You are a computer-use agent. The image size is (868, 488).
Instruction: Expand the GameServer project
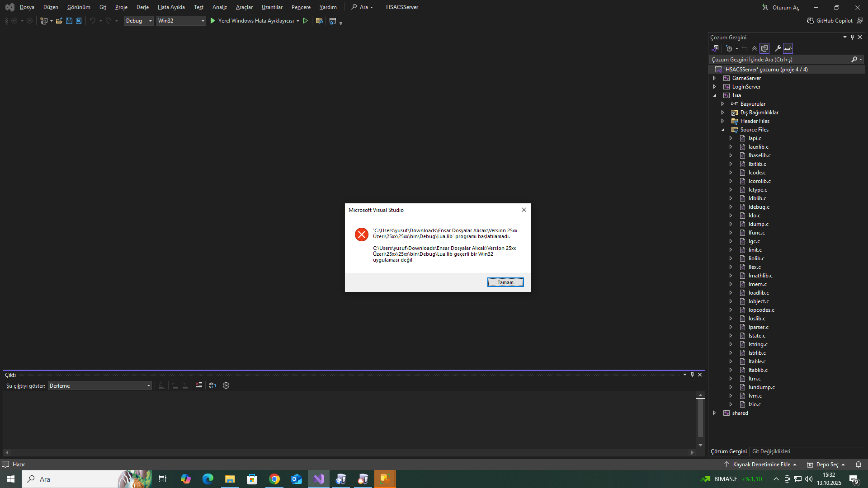(x=714, y=78)
